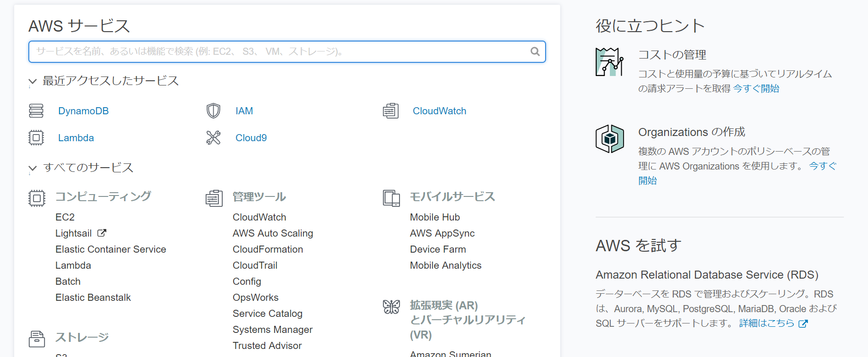868x357 pixels.
Task: Open Lightsail service
Action: pos(73,233)
